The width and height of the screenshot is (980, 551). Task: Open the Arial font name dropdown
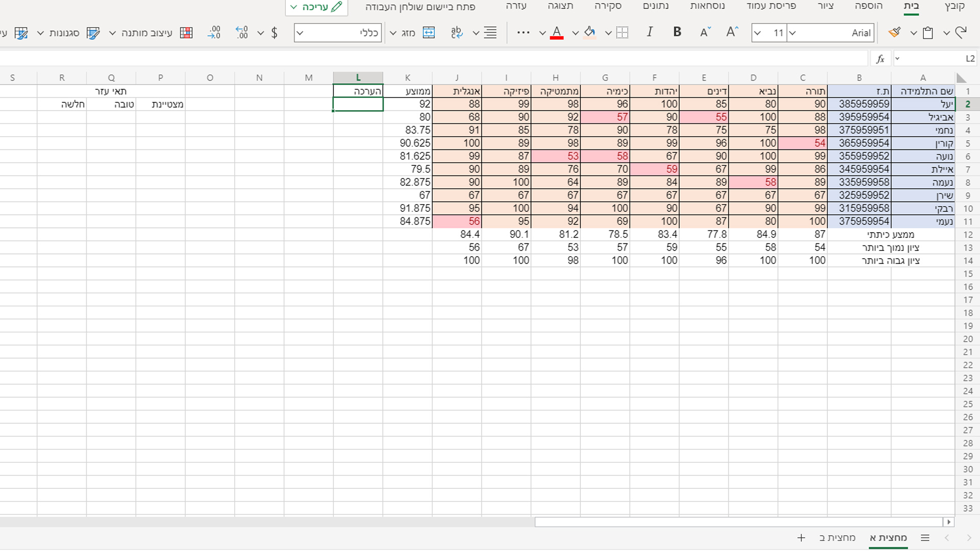[x=793, y=33]
